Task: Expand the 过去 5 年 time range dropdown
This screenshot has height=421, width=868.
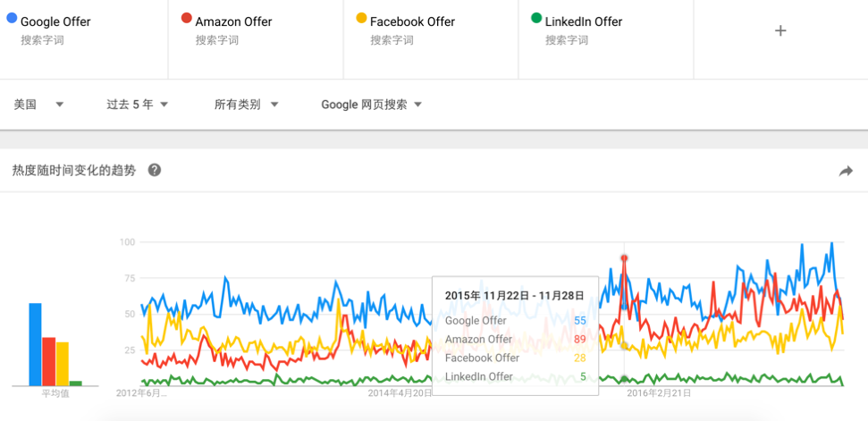Action: tap(137, 105)
